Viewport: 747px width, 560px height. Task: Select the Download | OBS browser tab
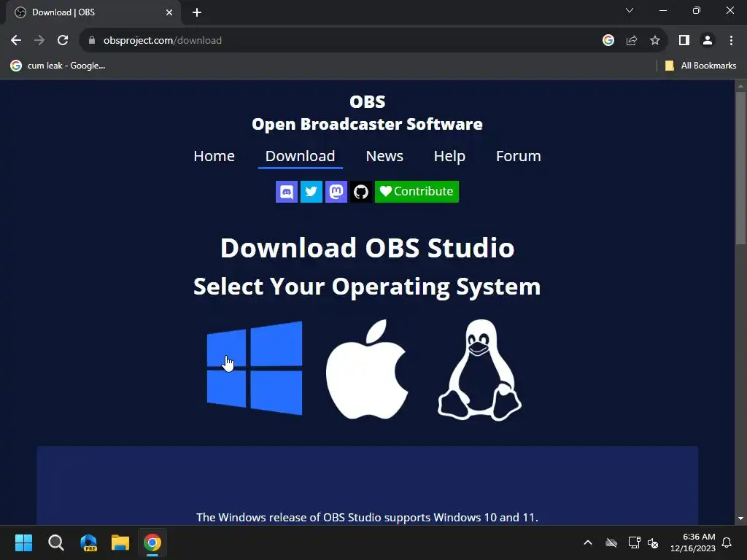[x=93, y=12]
